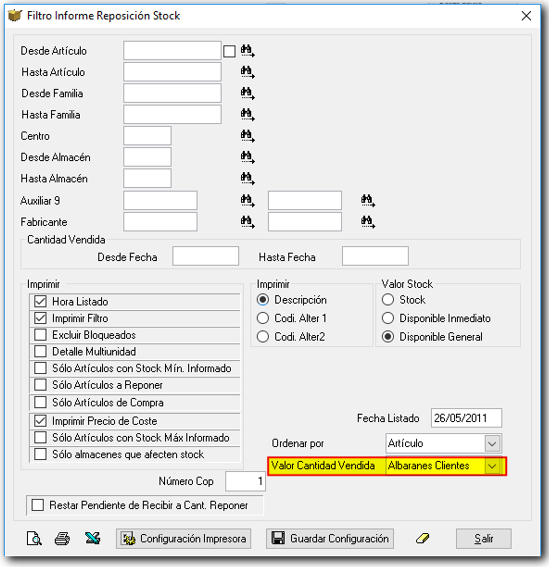Screen dimensions: 549x567
Task: Open the binoculars search for Desde Artículo
Action: (x=247, y=51)
